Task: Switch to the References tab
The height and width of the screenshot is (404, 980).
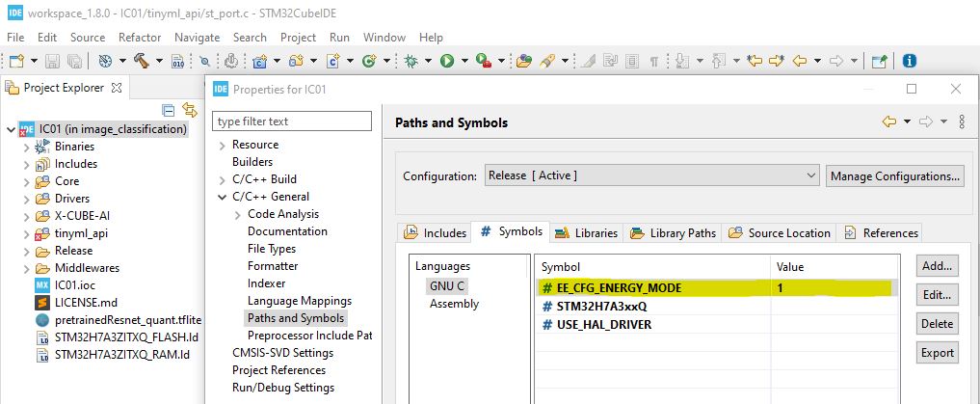Action: 881,232
